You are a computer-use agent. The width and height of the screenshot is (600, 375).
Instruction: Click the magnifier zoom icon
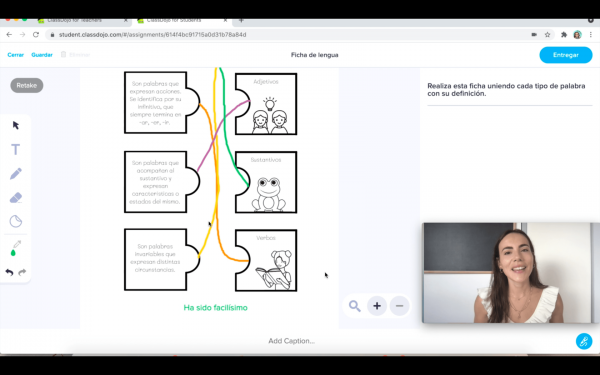click(355, 306)
